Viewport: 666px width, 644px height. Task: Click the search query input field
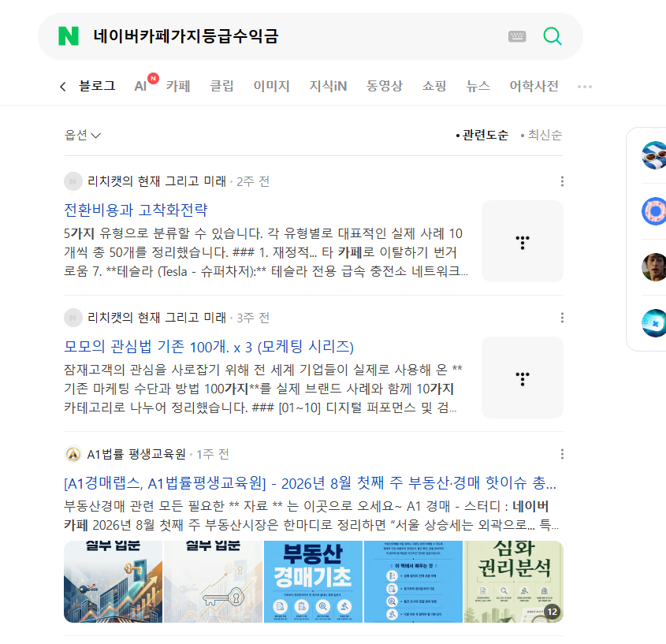pyautogui.click(x=293, y=36)
